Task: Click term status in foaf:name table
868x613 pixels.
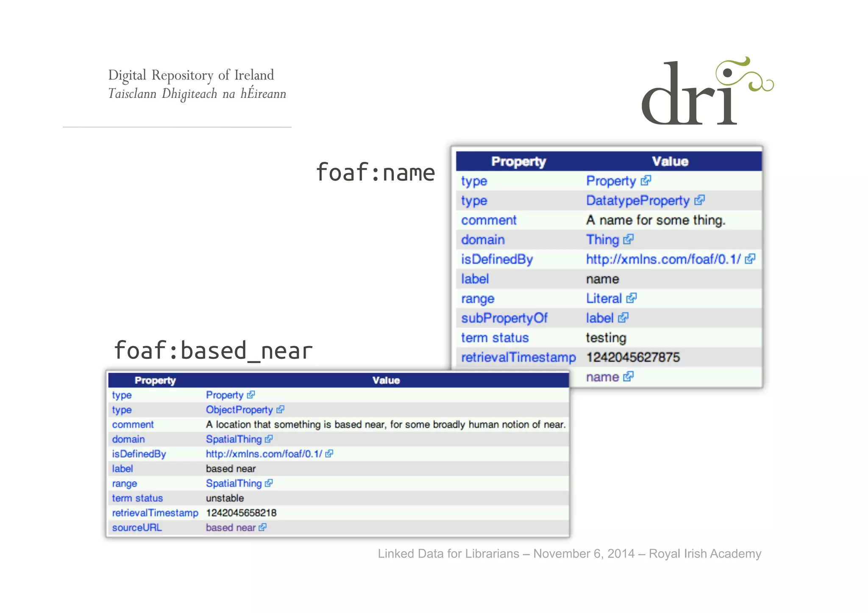Action: (x=495, y=338)
